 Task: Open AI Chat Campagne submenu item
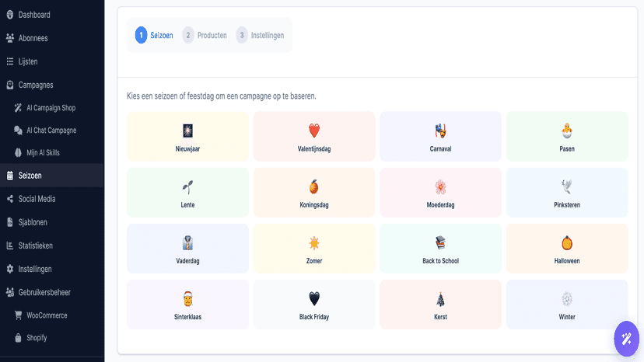coord(52,131)
